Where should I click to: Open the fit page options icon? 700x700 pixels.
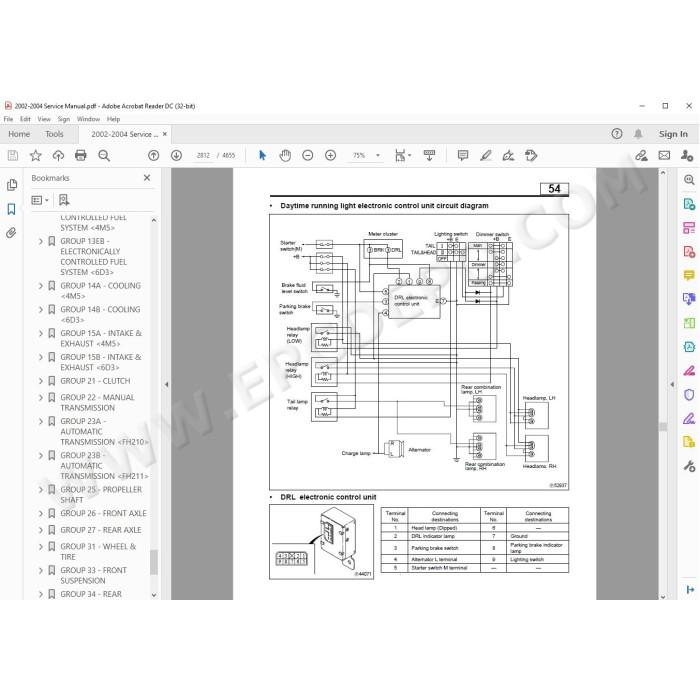tap(400, 155)
